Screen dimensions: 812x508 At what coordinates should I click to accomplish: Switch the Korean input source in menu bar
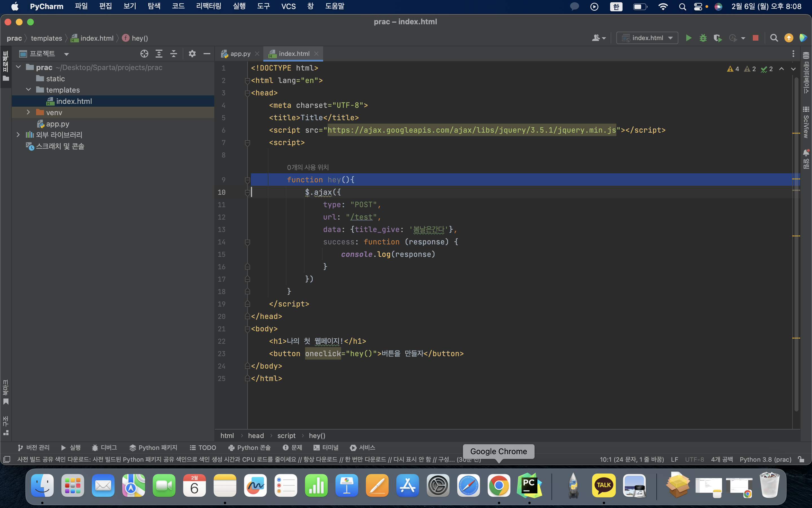point(616,6)
